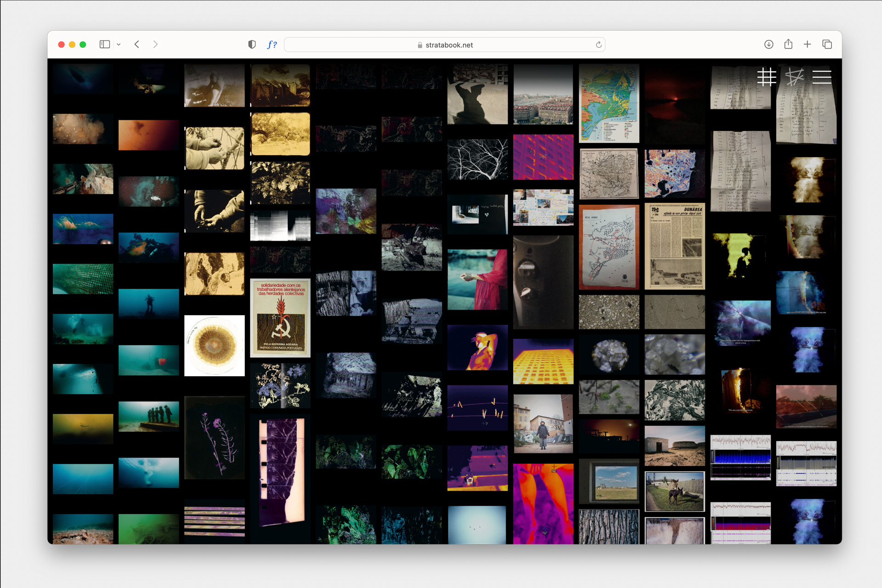Open the hamburger menu

pyautogui.click(x=821, y=77)
